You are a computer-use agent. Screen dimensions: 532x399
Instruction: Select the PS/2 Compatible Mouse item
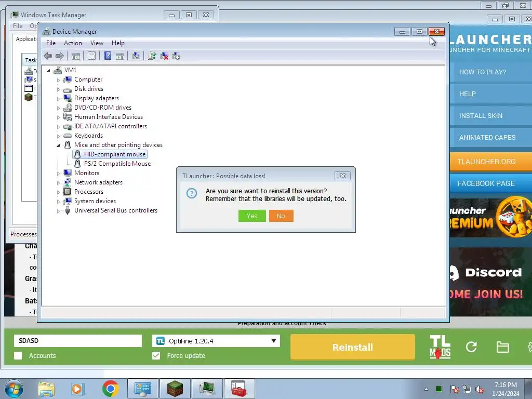click(x=117, y=164)
